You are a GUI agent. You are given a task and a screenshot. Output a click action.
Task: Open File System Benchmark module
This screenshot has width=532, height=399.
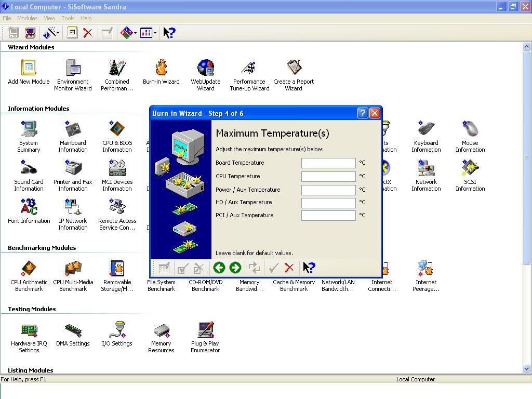161,285
